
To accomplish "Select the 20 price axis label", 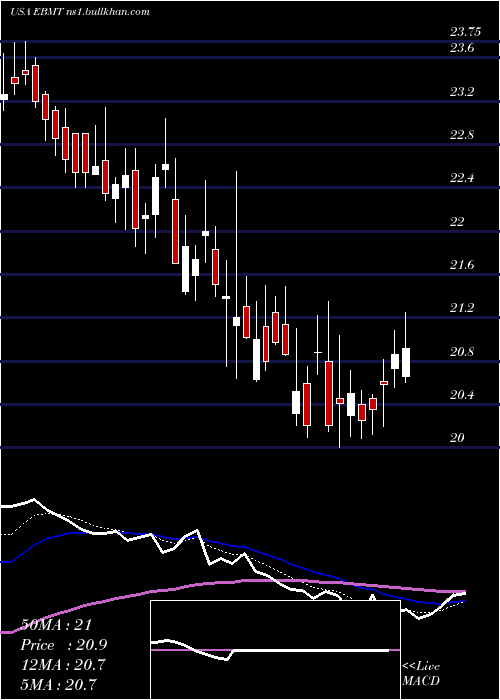I will click(457, 438).
